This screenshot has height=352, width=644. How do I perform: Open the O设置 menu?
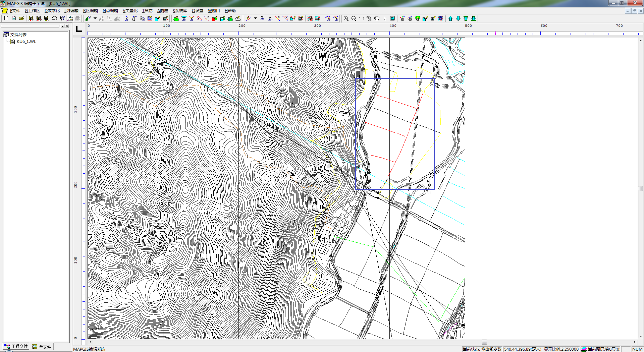coord(198,11)
